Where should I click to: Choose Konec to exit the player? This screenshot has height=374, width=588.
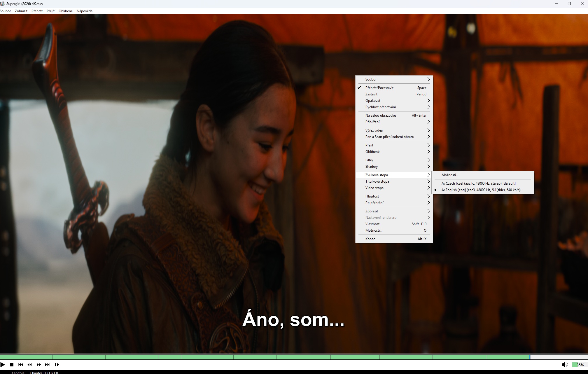tap(394, 239)
